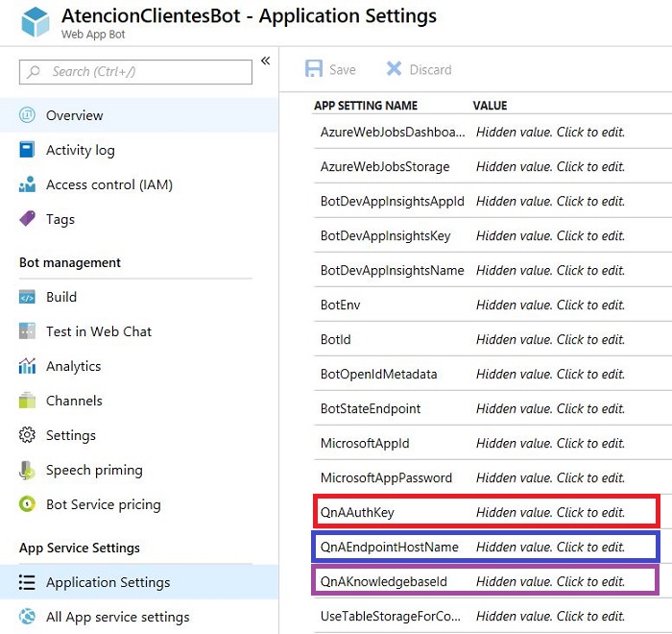672x634 pixels.
Task: Click the Save floppy disk icon
Action: (314, 68)
